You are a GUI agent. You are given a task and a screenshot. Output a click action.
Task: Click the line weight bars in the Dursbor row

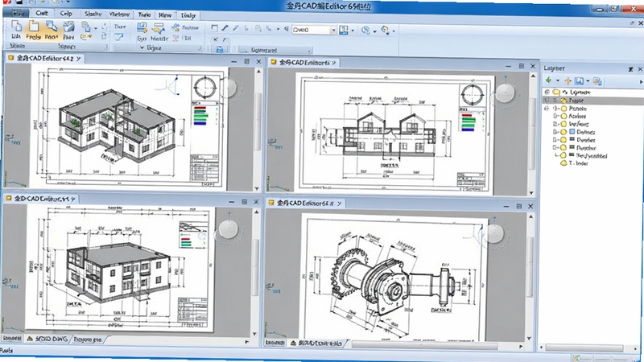click(572, 147)
